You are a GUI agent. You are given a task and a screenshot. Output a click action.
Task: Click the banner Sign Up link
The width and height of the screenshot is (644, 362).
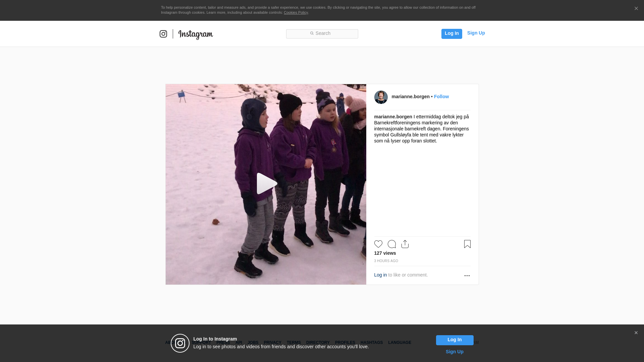pos(454,352)
